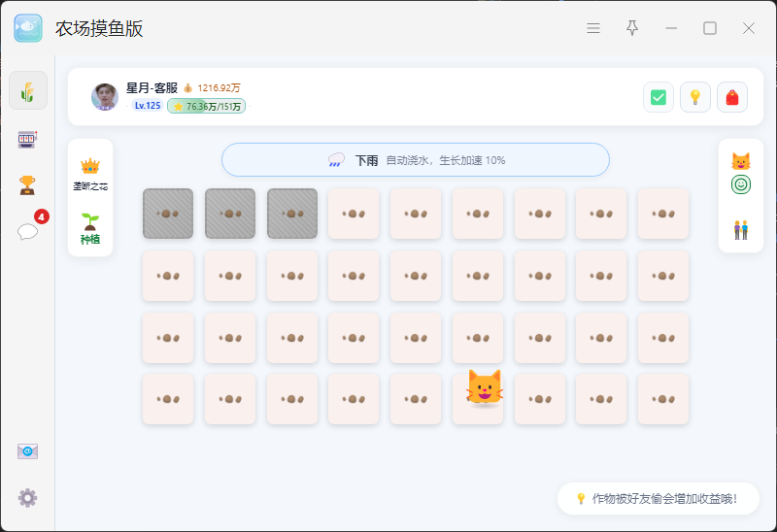Select the crown 垄断之花 item
The width and height of the screenshot is (777, 532).
coord(90,175)
